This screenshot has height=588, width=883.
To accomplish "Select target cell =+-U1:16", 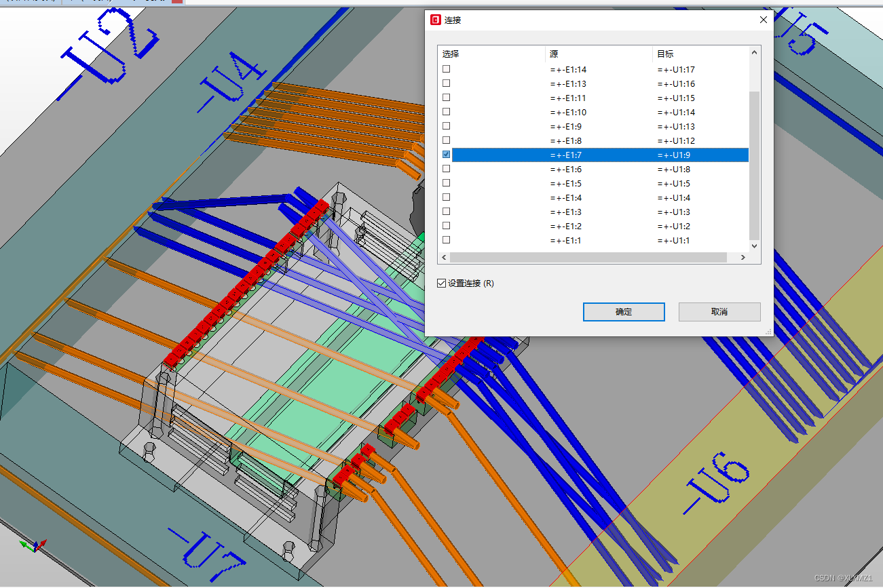I will tap(676, 84).
